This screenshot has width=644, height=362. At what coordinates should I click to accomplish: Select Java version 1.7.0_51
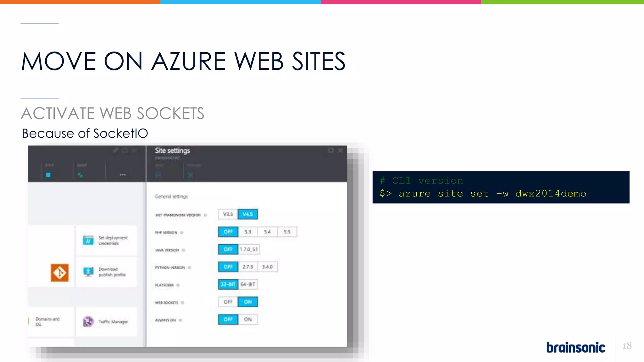249,250
